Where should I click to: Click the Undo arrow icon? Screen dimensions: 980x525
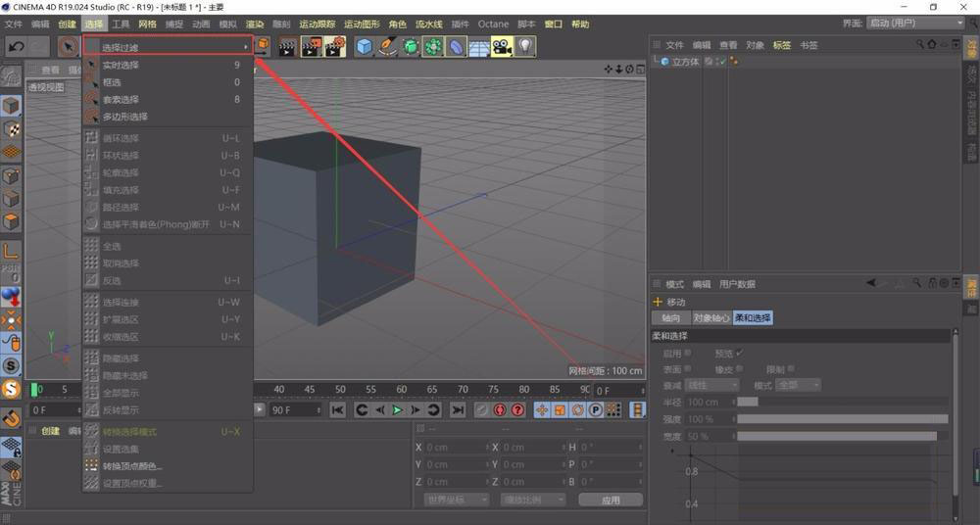(x=17, y=47)
